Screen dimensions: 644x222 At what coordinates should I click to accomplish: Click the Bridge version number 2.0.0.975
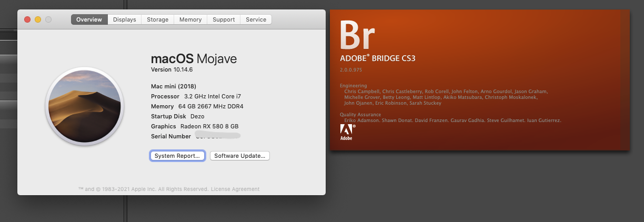(351, 70)
